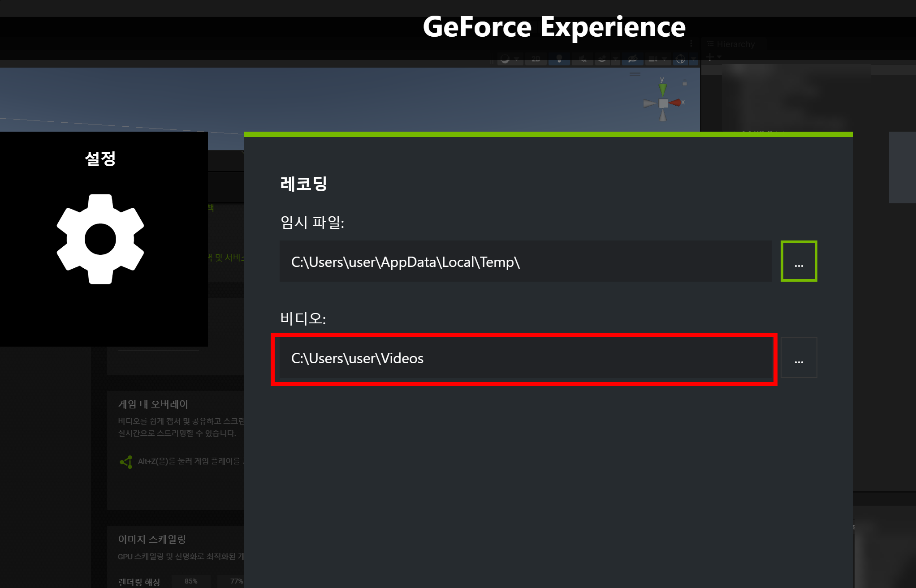Toggle the 2D view mode button
Image resolution: width=916 pixels, height=588 pixels.
click(536, 59)
